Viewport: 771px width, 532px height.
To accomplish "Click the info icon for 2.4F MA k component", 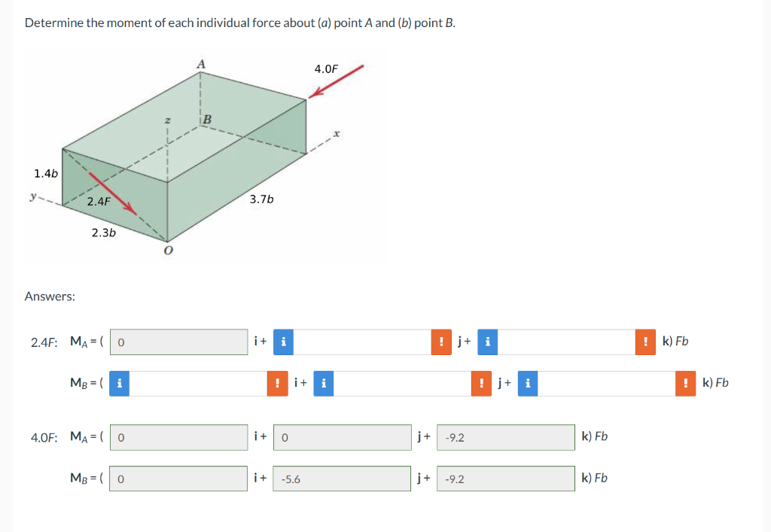I will 487,342.
